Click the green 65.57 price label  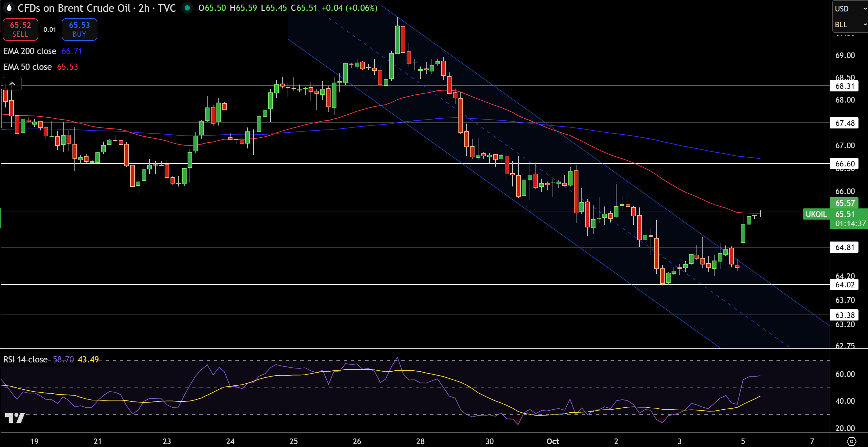point(845,203)
